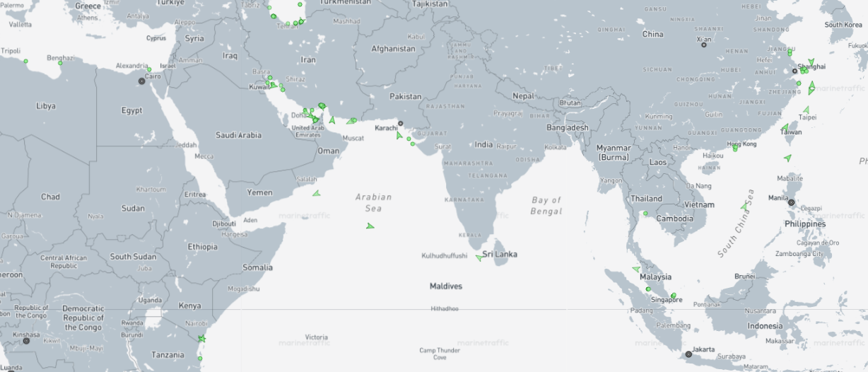This screenshot has width=868, height=372.
Task: Select the 'Afghanistan' label
Action: (x=393, y=49)
